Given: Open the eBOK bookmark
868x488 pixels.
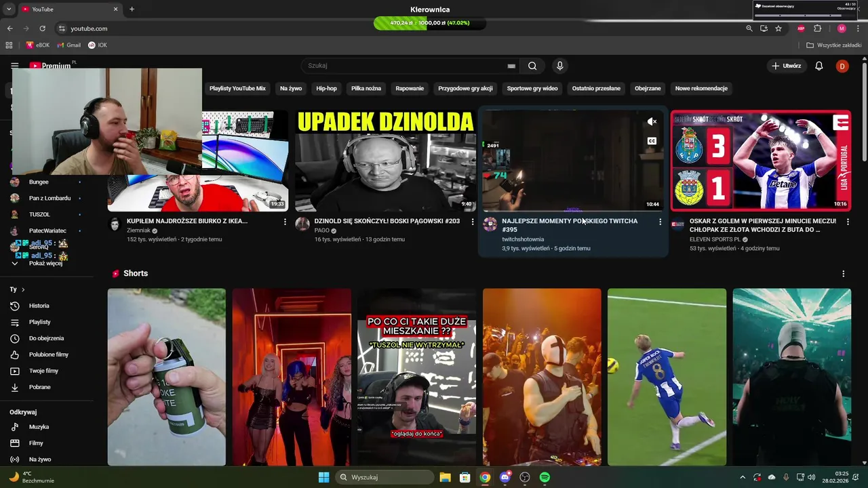Looking at the screenshot, I should [38, 45].
